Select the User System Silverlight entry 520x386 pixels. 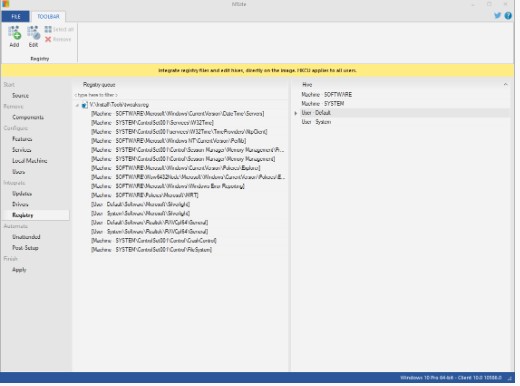point(141,213)
